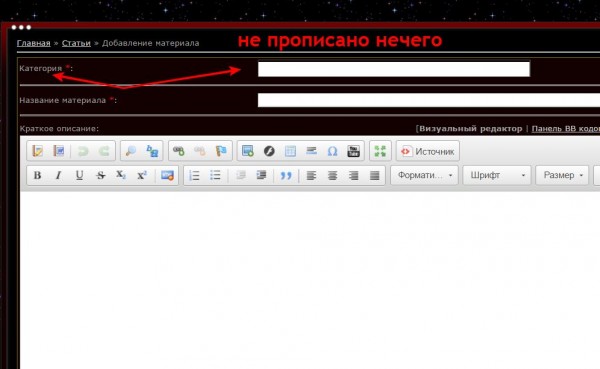Align text to the left
The height and width of the screenshot is (369, 600).
pos(311,175)
